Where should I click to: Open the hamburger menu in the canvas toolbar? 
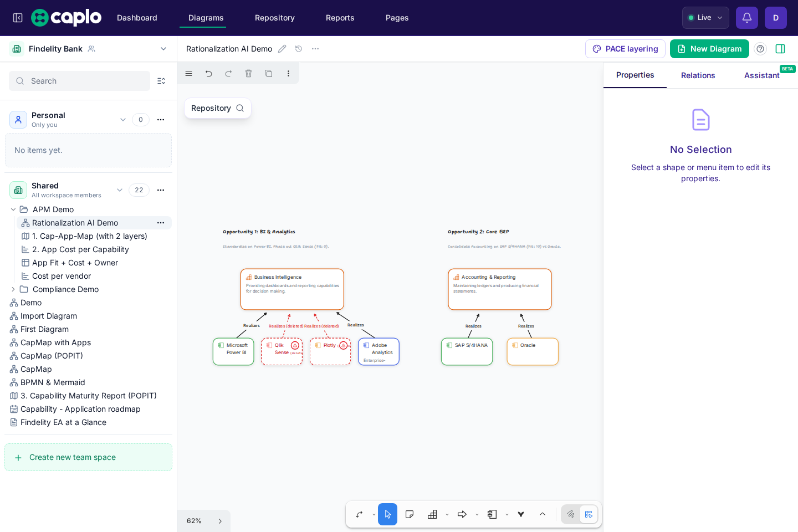tap(189, 73)
